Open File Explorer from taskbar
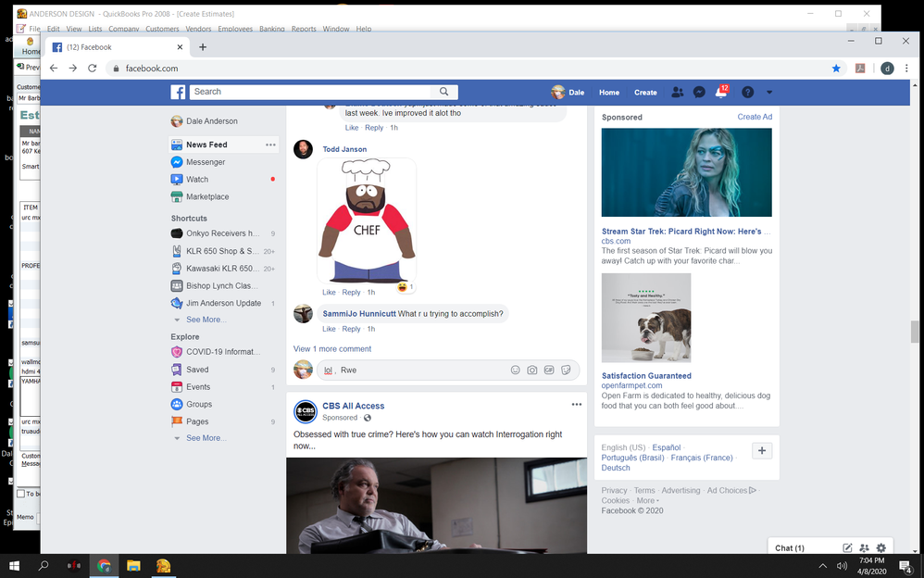 click(133, 566)
